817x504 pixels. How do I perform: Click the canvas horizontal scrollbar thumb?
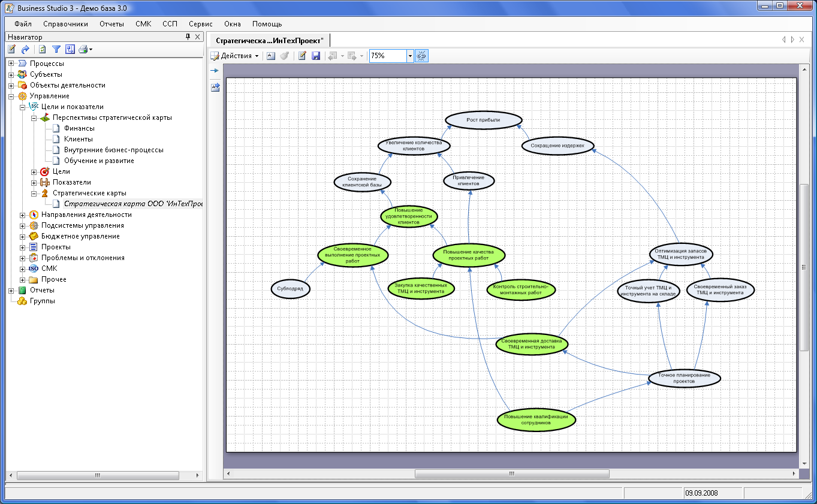pyautogui.click(x=512, y=473)
